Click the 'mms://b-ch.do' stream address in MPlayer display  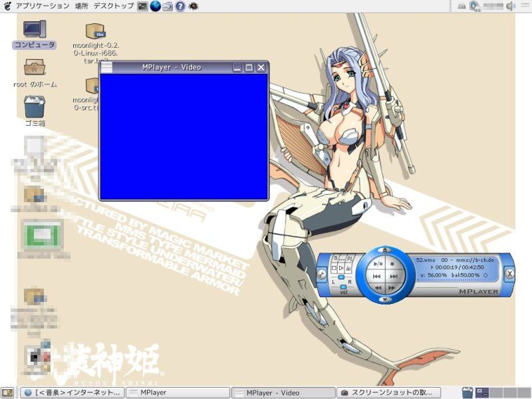pos(475,260)
